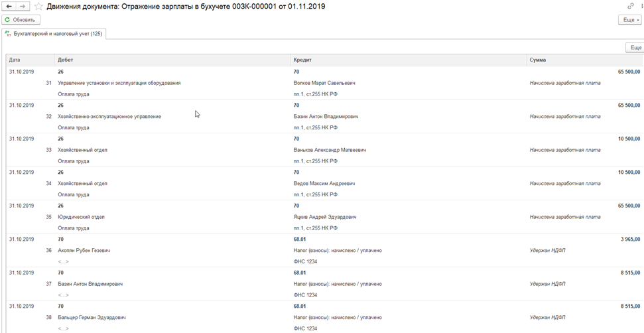Click the Кредит column header
The image size is (644, 333).
click(409, 60)
